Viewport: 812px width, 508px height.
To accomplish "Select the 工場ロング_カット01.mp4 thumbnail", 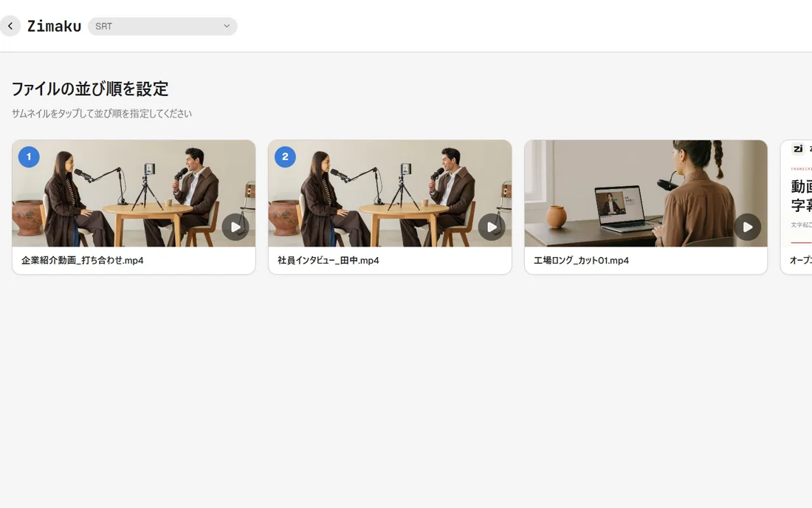I will pyautogui.click(x=646, y=193).
